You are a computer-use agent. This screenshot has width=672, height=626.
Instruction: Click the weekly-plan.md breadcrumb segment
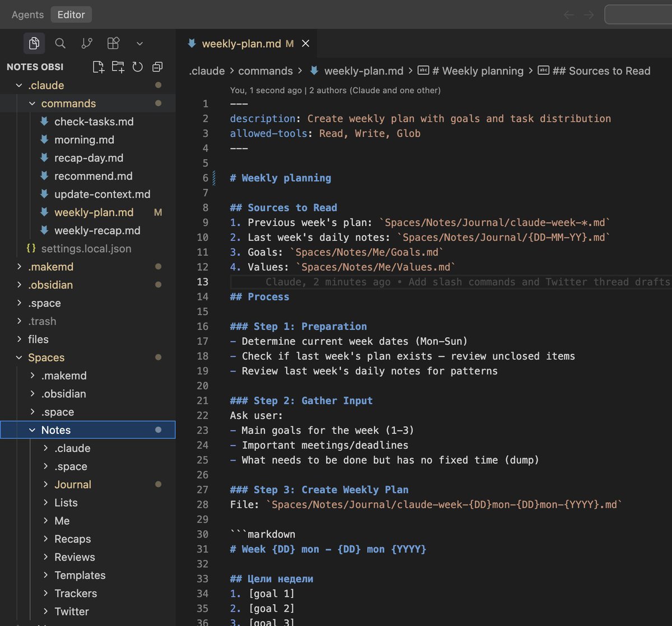[356, 71]
